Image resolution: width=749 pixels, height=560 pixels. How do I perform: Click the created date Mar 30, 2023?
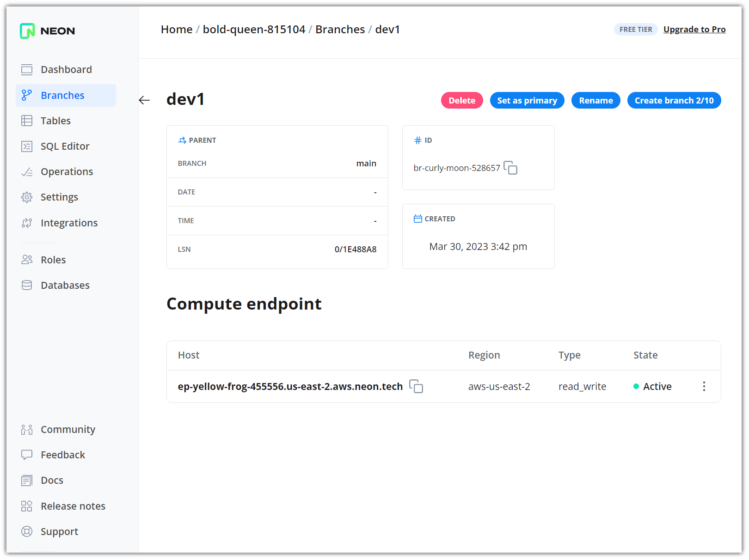point(478,247)
